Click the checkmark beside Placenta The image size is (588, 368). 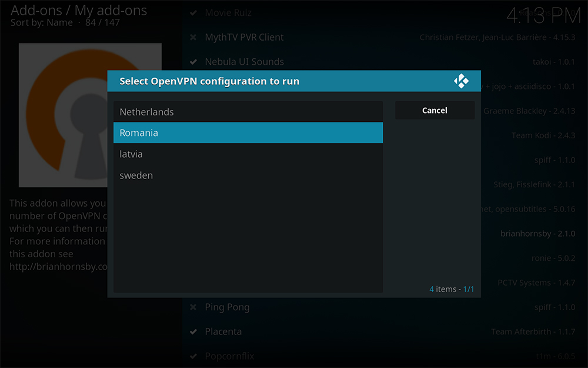tap(193, 331)
